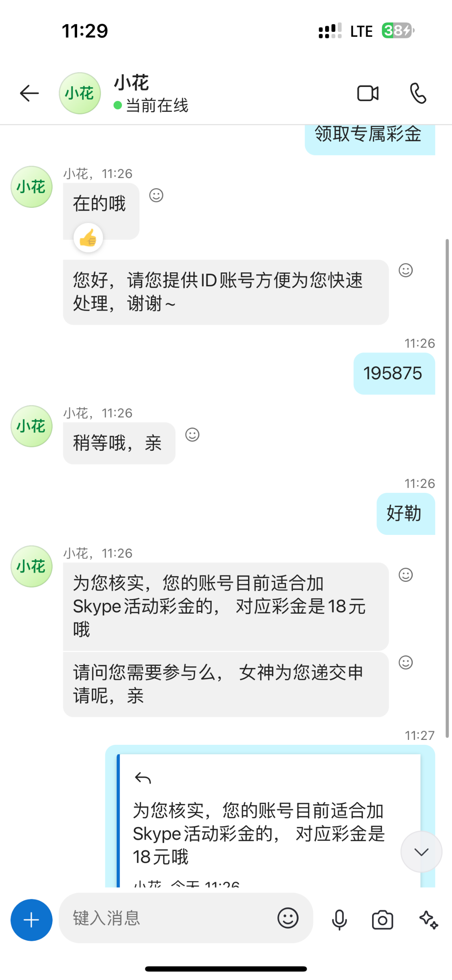Start a voice call with 小花
452x980 pixels.
tap(418, 94)
